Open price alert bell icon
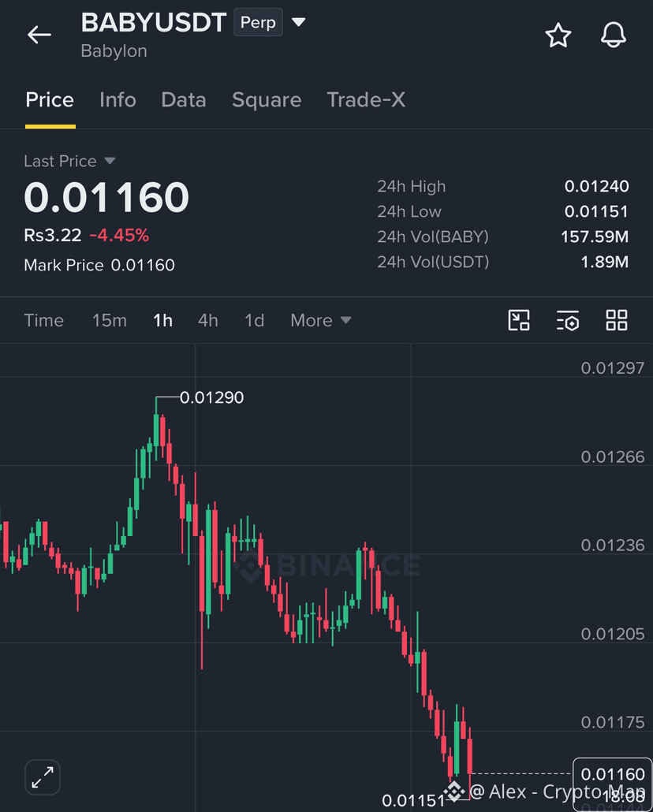The width and height of the screenshot is (653, 812). pos(614,35)
